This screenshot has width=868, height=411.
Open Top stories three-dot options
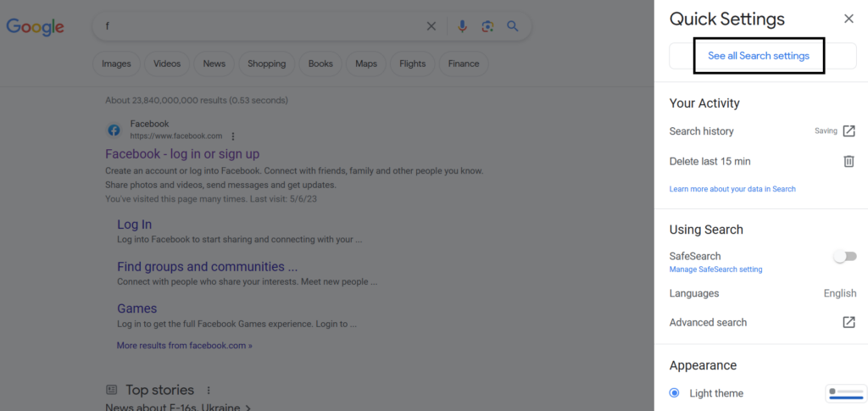point(209,390)
